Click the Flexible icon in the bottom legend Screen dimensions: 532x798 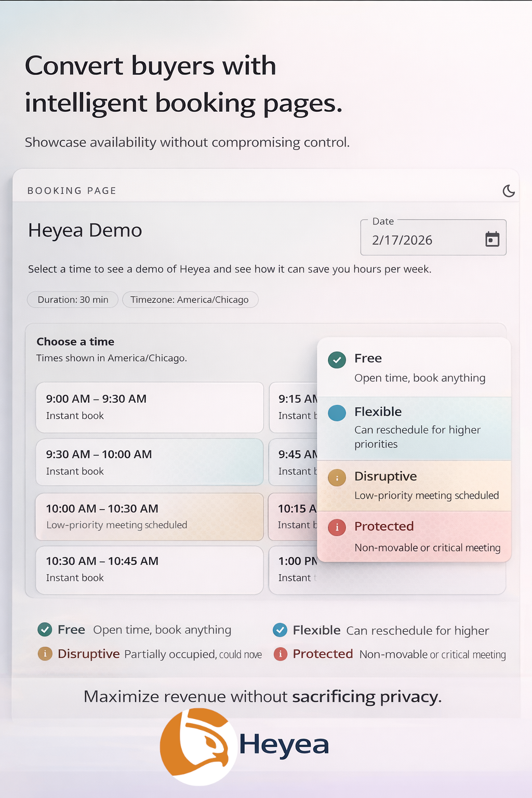pyautogui.click(x=280, y=630)
